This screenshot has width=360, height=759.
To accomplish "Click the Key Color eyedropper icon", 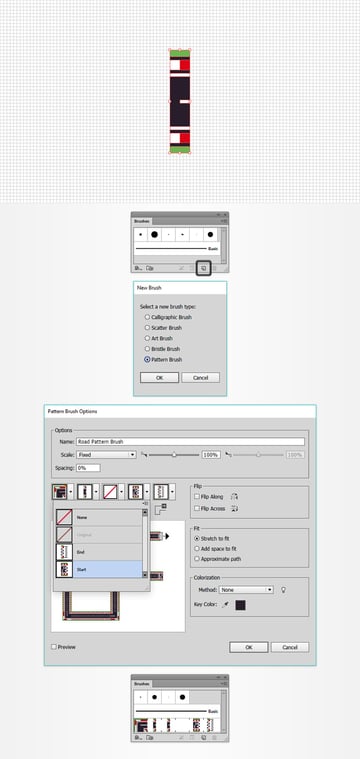I will click(x=225, y=605).
